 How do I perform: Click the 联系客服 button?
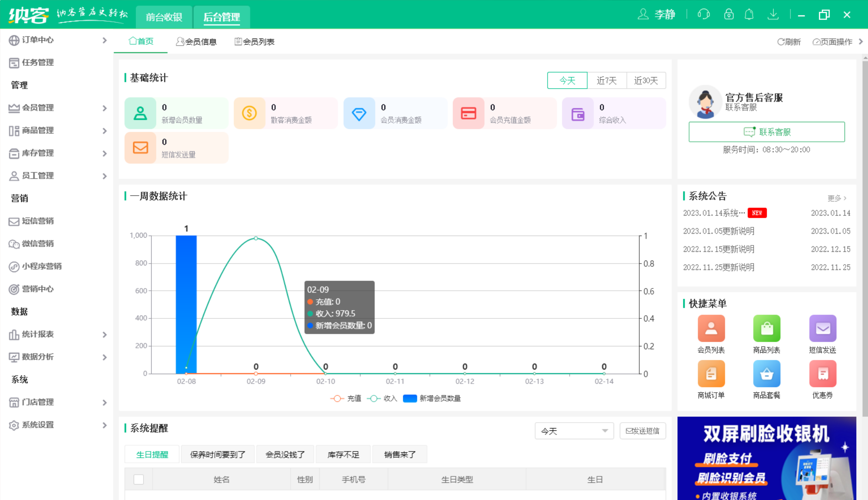tap(767, 132)
